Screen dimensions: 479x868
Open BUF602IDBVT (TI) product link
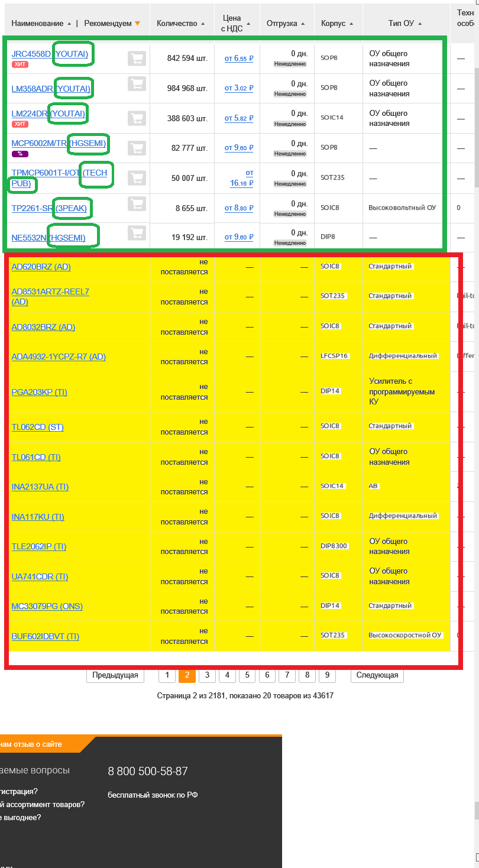(45, 636)
